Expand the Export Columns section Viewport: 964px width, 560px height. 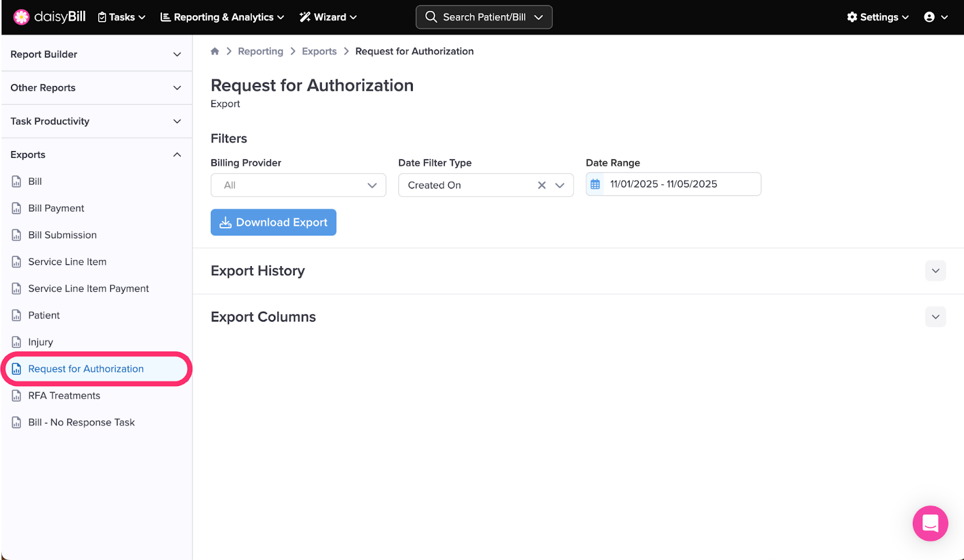pyautogui.click(x=935, y=317)
